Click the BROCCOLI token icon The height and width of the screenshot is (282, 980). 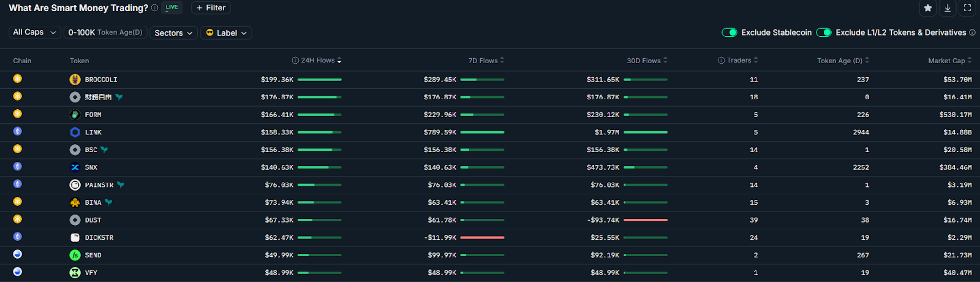point(75,80)
